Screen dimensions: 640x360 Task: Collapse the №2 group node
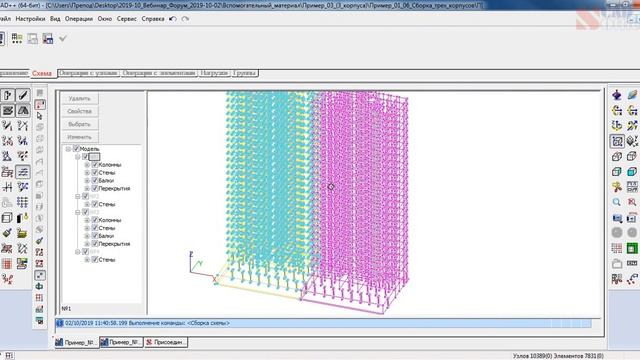coord(78,196)
